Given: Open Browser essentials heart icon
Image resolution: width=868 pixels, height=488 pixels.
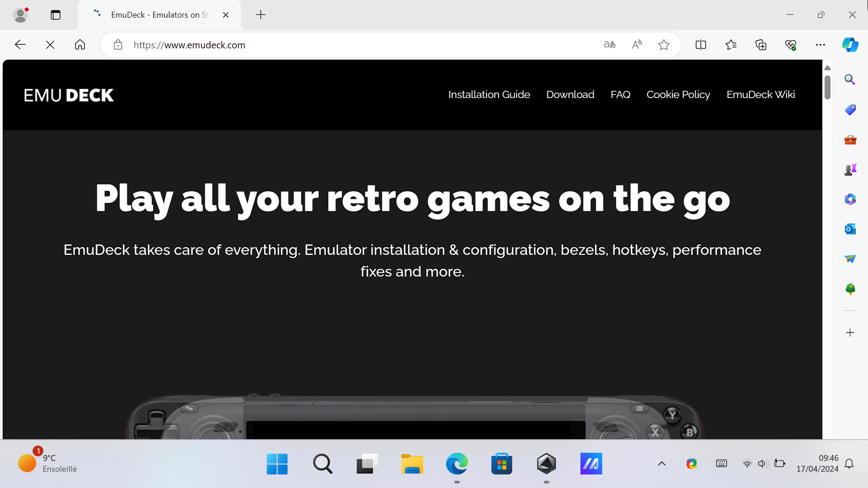Looking at the screenshot, I should (x=791, y=45).
